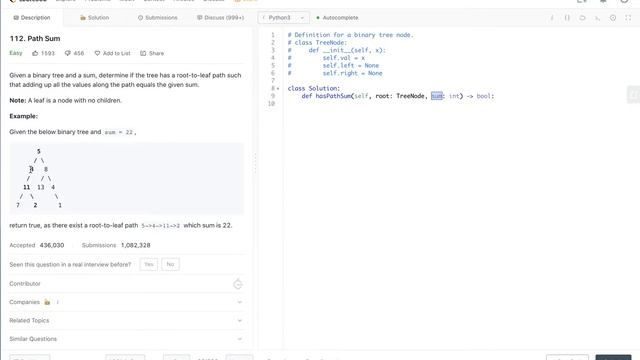640x360 pixels.
Task: Switch to the Solution tab
Action: (x=94, y=18)
